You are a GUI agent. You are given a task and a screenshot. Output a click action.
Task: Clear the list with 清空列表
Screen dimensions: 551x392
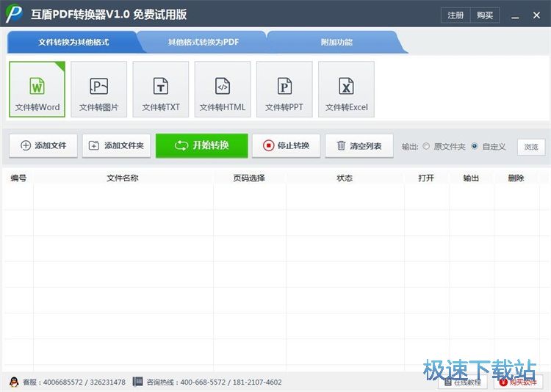pyautogui.click(x=359, y=145)
